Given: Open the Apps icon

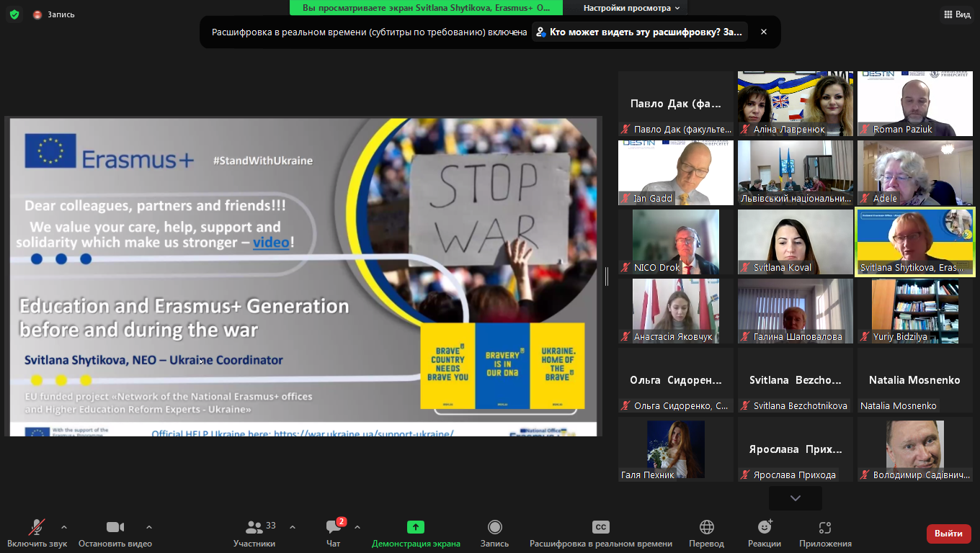Looking at the screenshot, I should [x=825, y=528].
